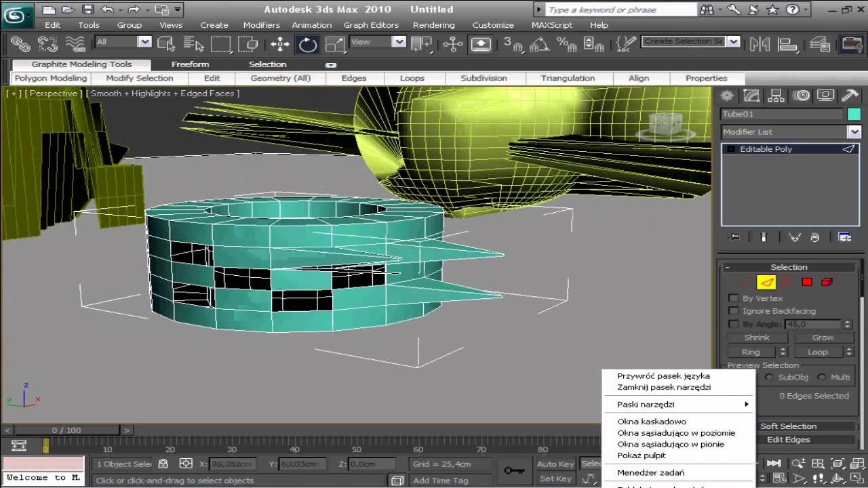868x488 pixels.
Task: Click the Align tool icon
Action: pyautogui.click(x=788, y=45)
